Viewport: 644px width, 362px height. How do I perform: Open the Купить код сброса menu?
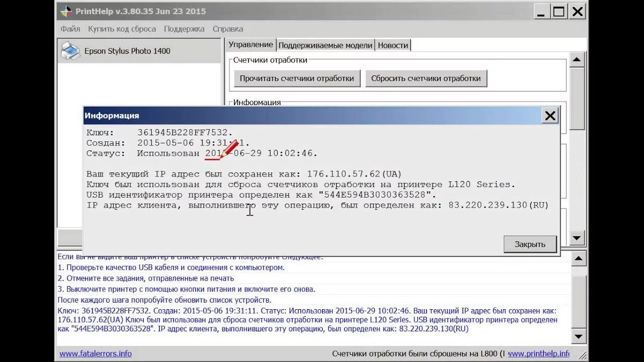tap(122, 29)
